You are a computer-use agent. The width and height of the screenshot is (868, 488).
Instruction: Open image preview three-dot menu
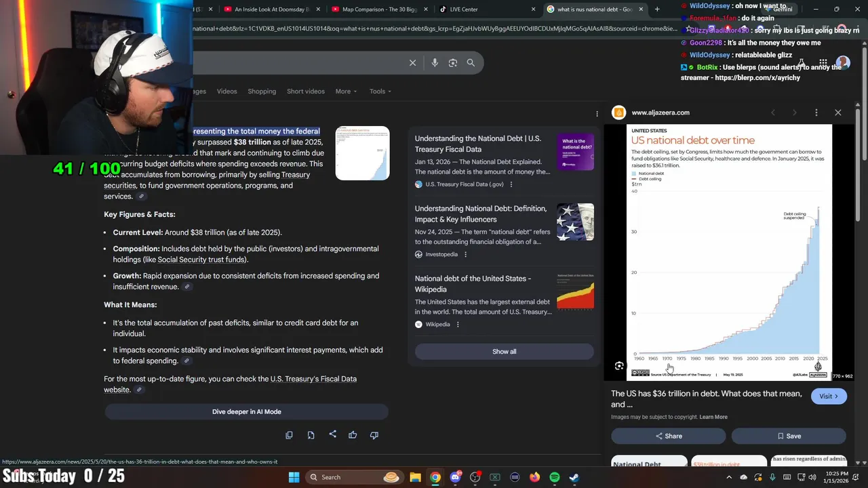coord(816,113)
